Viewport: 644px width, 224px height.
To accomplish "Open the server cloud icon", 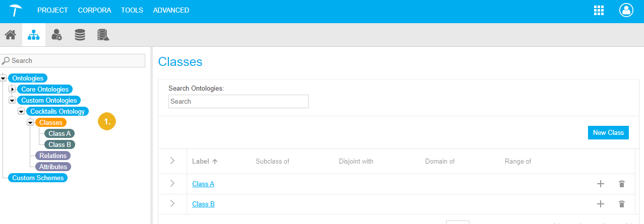I will click(103, 35).
